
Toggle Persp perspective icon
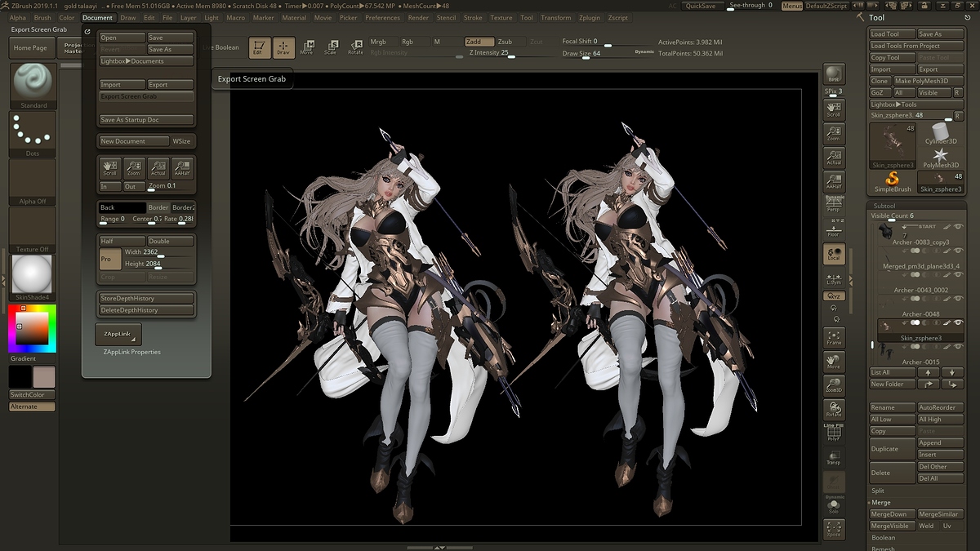833,204
